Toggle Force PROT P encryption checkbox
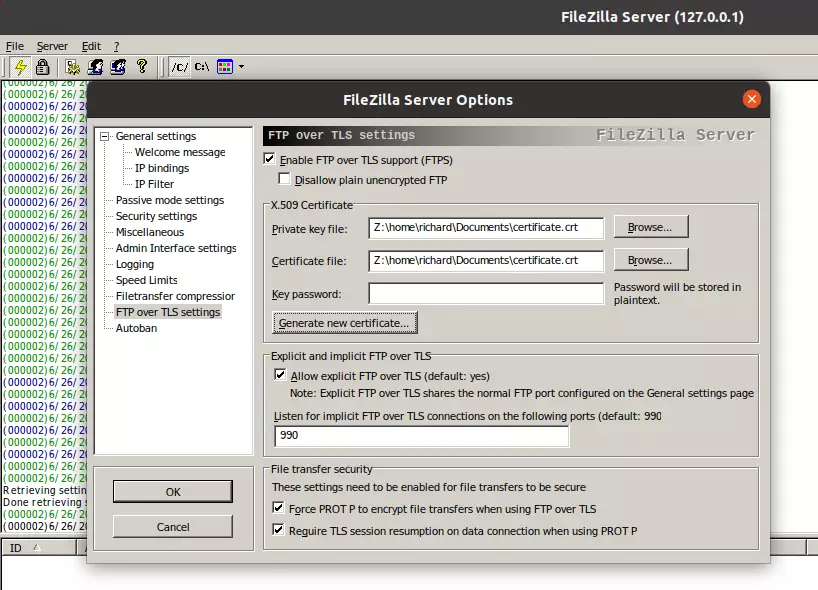The height and width of the screenshot is (590, 818). pos(279,508)
